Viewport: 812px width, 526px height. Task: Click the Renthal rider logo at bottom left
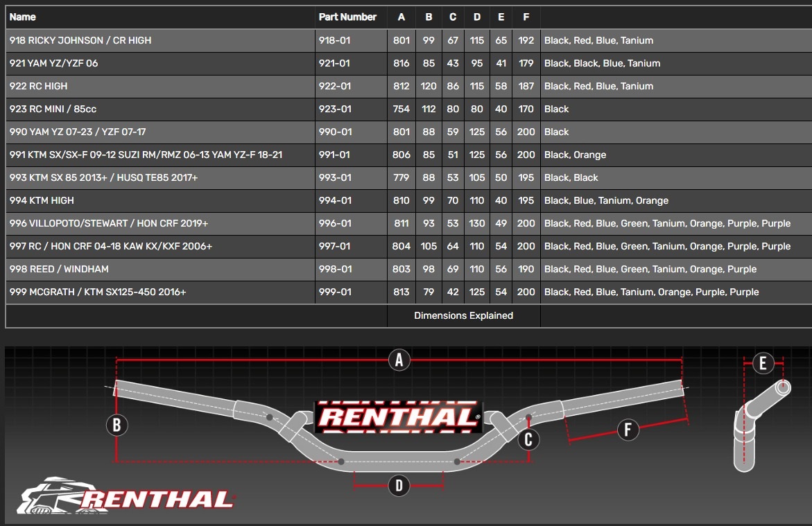tap(126, 496)
